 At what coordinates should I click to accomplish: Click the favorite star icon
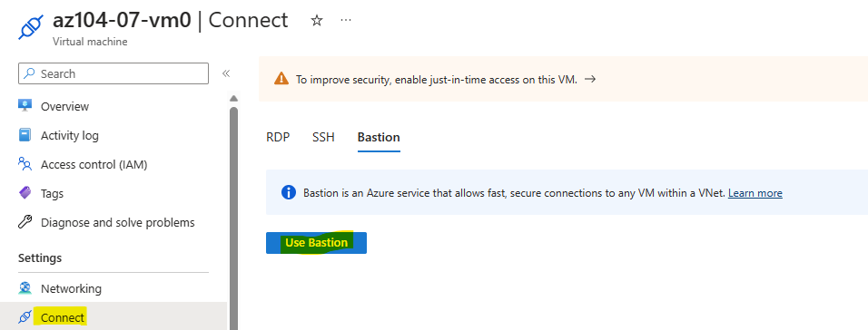click(x=317, y=21)
